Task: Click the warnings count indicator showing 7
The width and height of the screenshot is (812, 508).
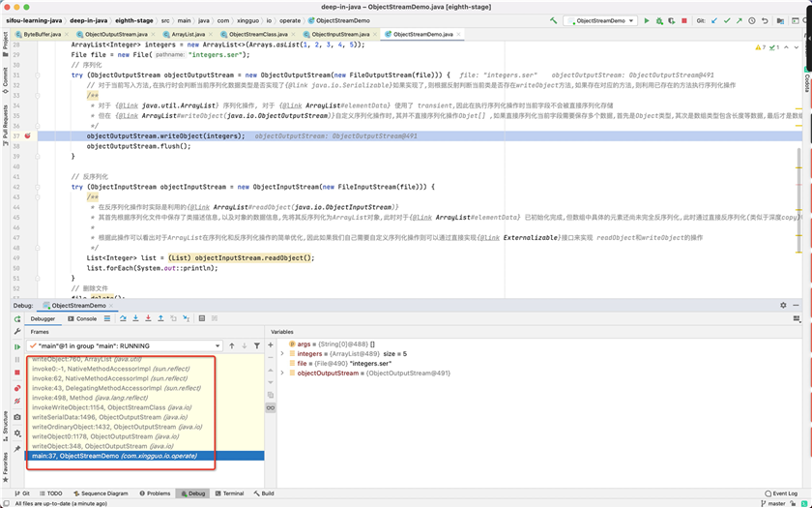Action: pos(761,47)
